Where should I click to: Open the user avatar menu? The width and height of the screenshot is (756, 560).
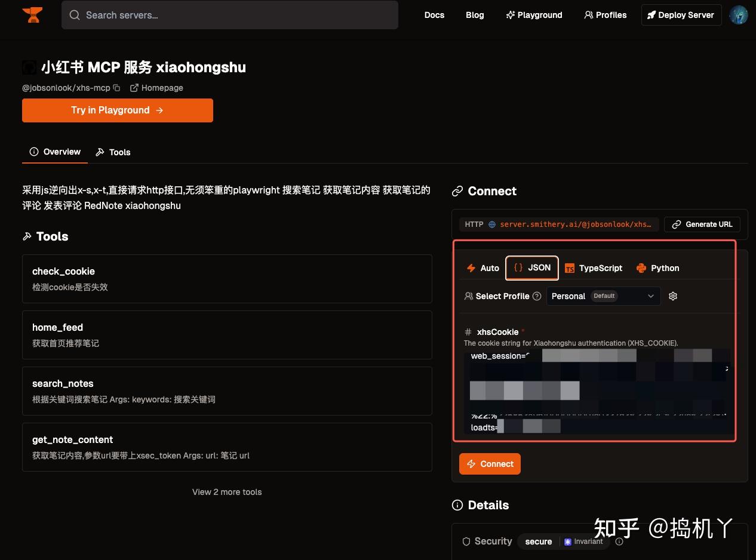739,15
